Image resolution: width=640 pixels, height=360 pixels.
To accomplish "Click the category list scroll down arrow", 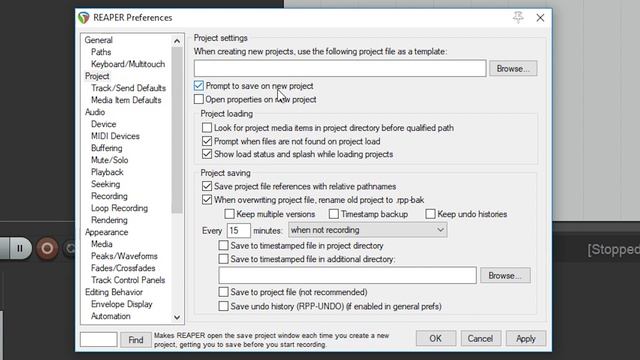I will click(x=177, y=317).
